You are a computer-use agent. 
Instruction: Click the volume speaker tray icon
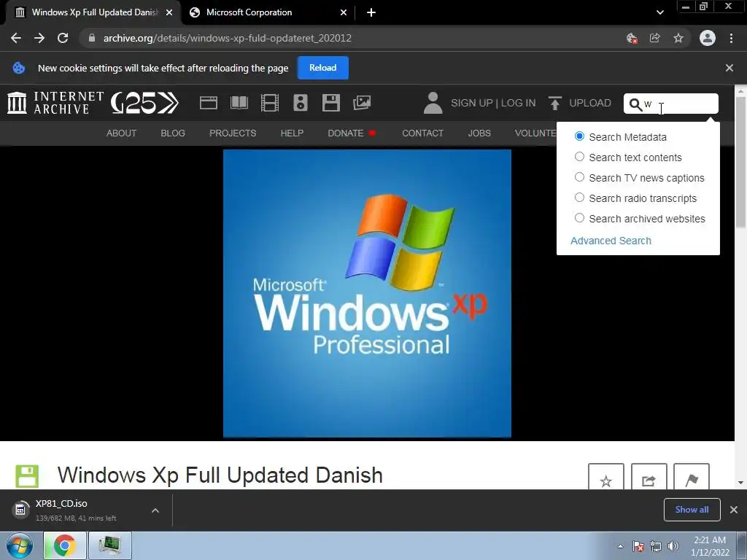pyautogui.click(x=673, y=547)
